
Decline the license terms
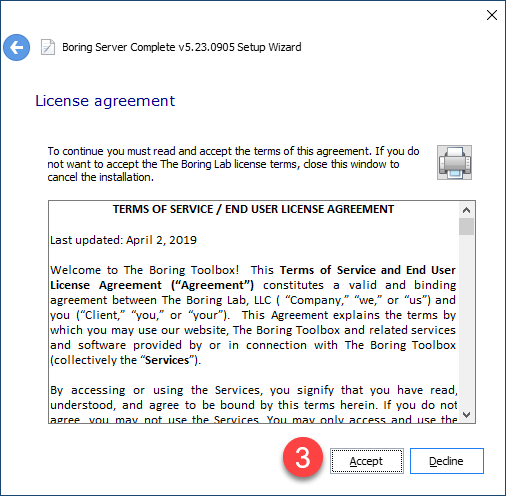(x=447, y=461)
